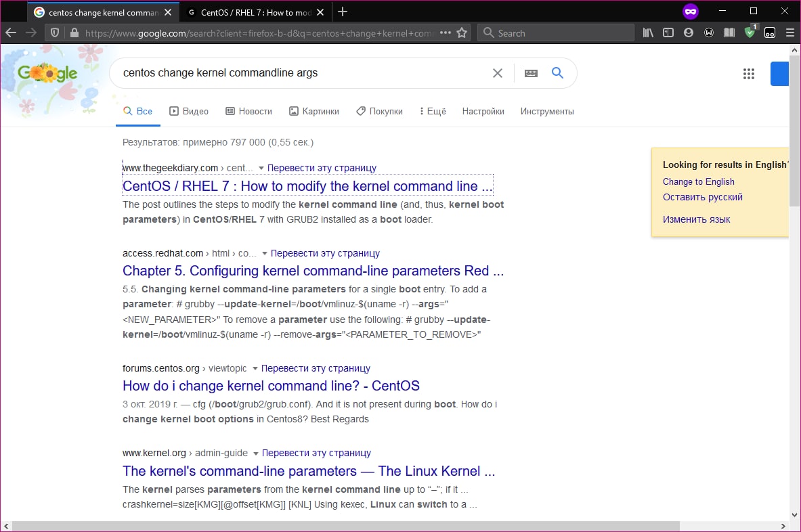Open the Firefox account icon
Viewport: 801px width, 532px height.
(x=689, y=33)
